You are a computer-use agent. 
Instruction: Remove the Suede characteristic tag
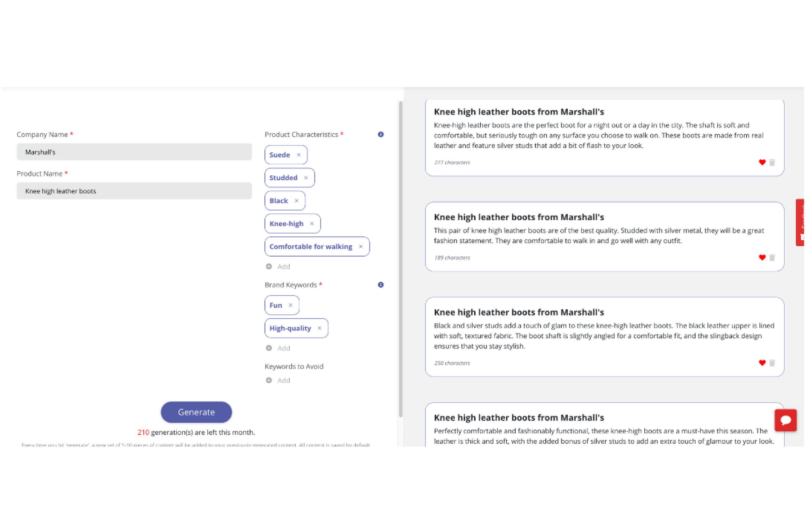[298, 155]
